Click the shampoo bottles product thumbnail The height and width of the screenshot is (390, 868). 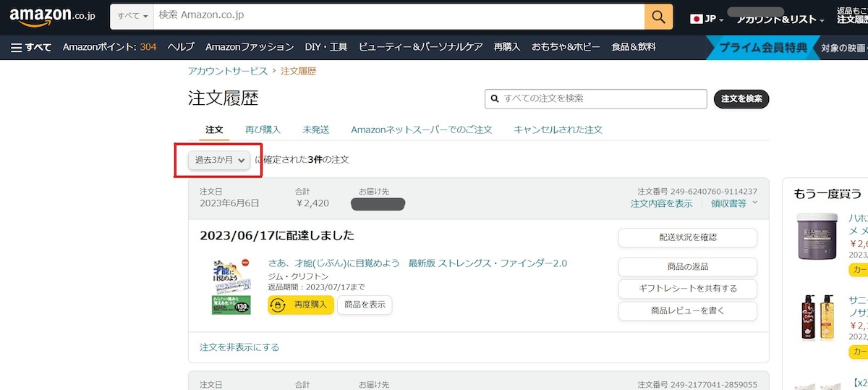coord(817,318)
